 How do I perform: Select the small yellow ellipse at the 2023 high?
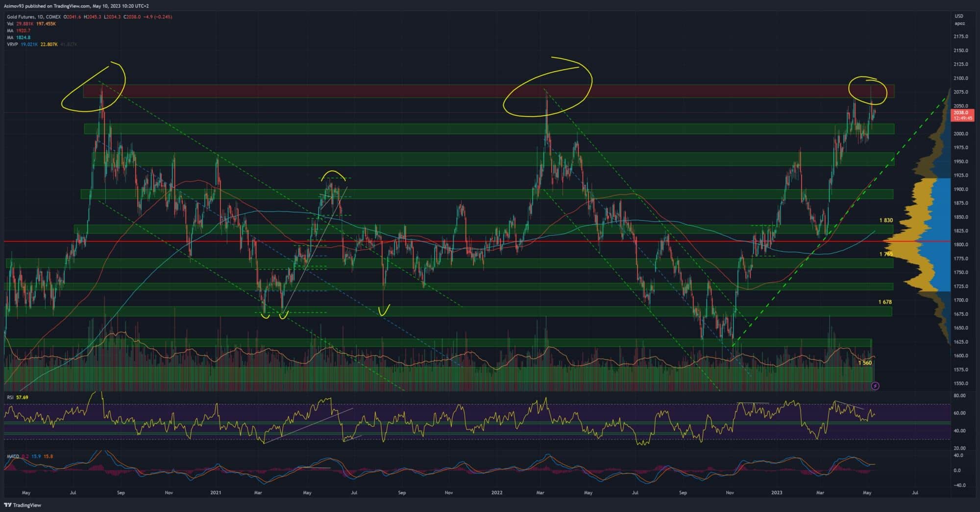[x=868, y=90]
